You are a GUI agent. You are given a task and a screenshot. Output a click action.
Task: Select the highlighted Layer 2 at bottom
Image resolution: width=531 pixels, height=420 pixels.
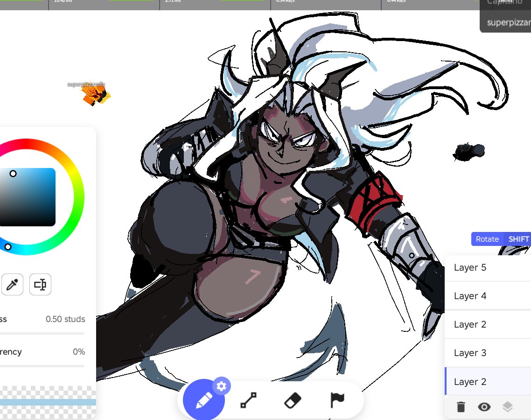[488, 381]
